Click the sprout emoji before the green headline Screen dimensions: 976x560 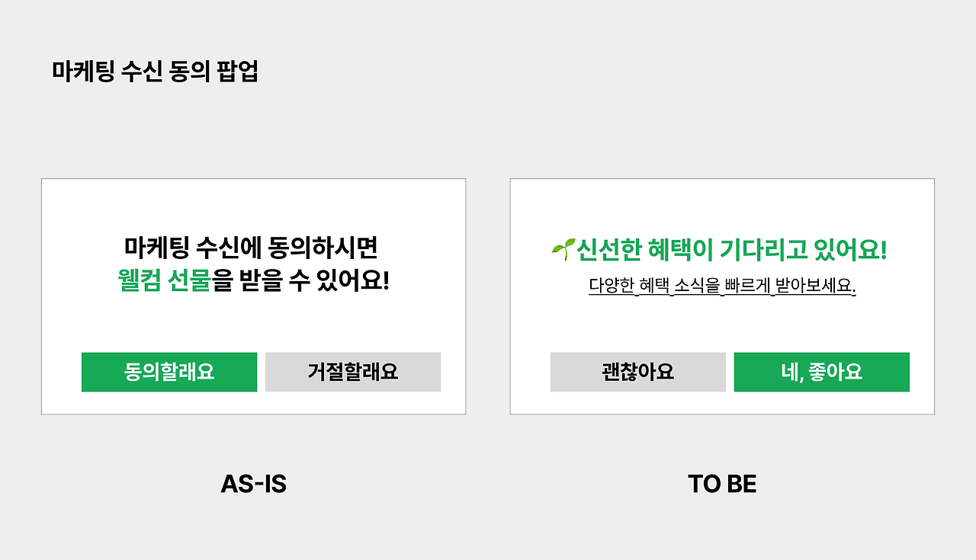pyautogui.click(x=563, y=249)
